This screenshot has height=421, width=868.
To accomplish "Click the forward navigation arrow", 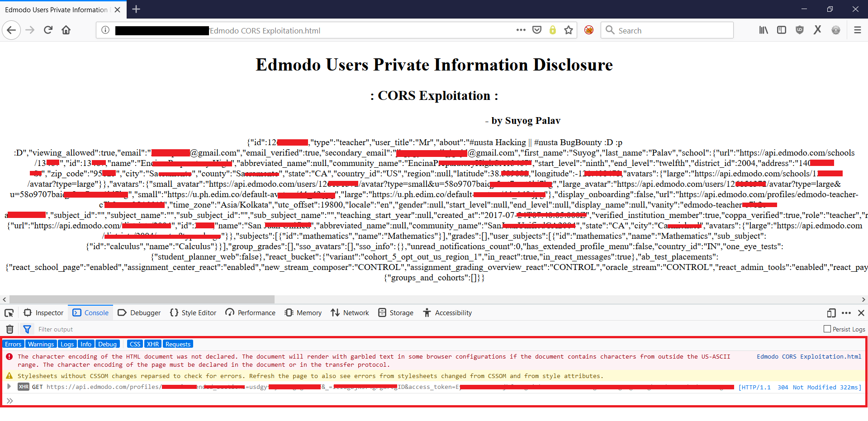I will (x=30, y=30).
